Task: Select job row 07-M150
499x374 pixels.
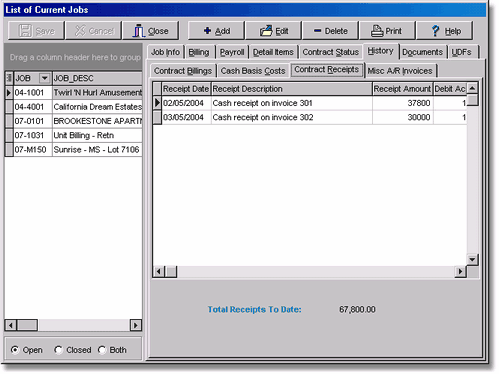Action: (x=33, y=150)
